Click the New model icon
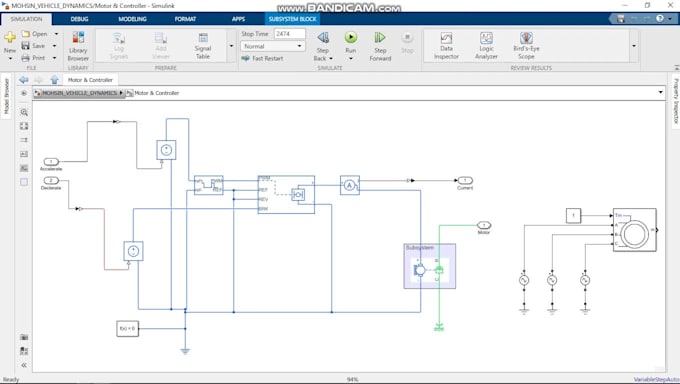The image size is (680, 384). 10,38
